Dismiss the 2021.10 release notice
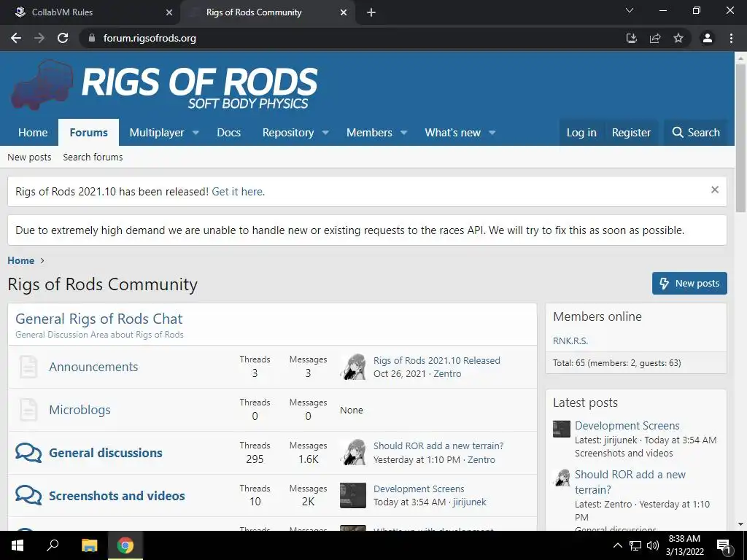This screenshot has height=560, width=747. pos(715,190)
